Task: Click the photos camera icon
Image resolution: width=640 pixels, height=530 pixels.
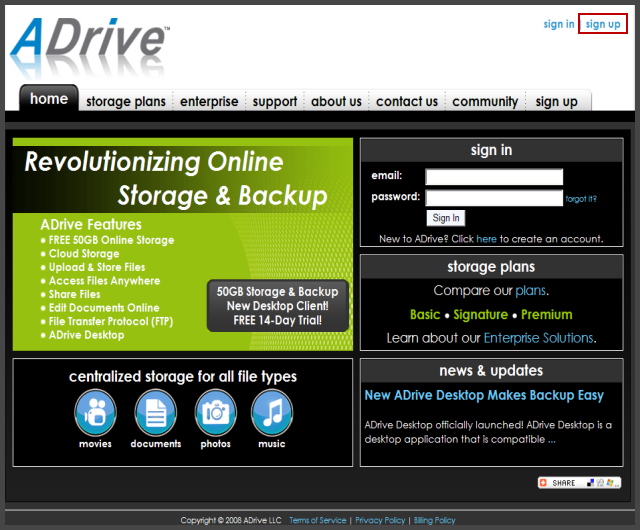Action: pos(216,412)
